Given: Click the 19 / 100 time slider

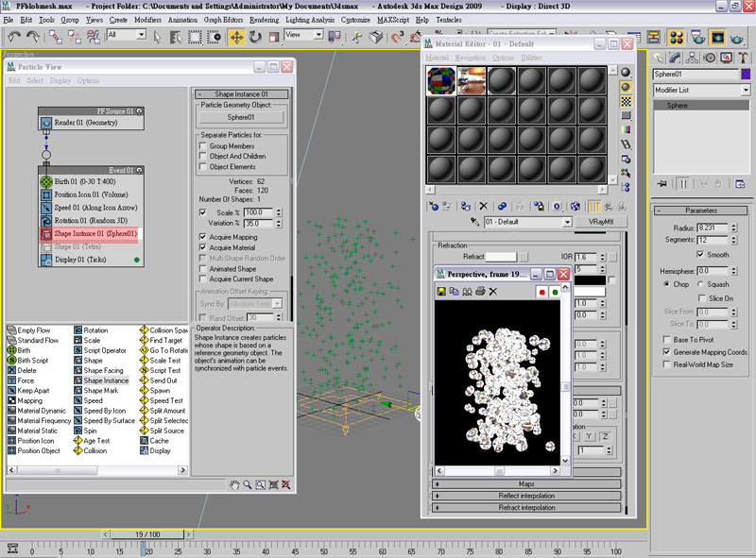Looking at the screenshot, I should 147,534.
